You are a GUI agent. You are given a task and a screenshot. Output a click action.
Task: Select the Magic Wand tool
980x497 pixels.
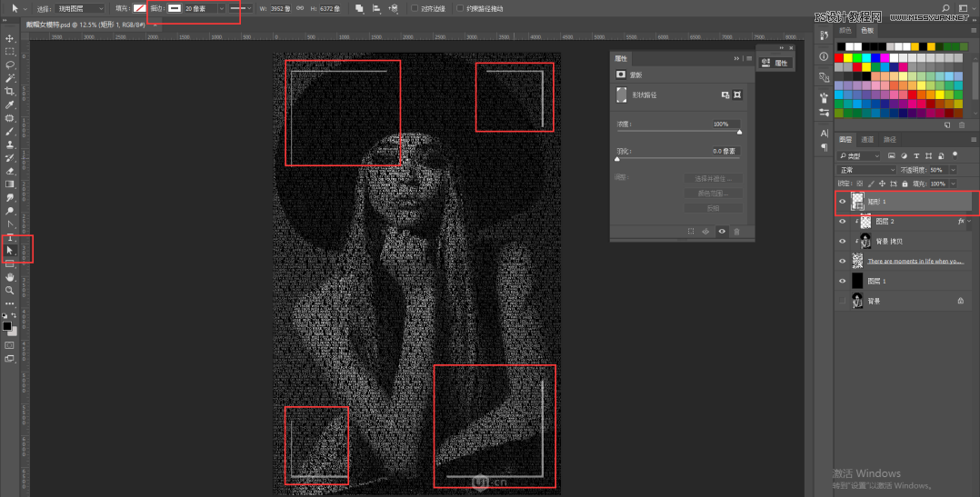pyautogui.click(x=9, y=78)
